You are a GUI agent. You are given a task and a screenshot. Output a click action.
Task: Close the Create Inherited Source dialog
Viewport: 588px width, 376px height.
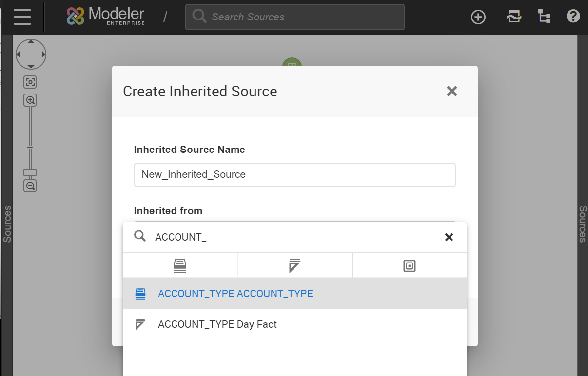tap(451, 91)
